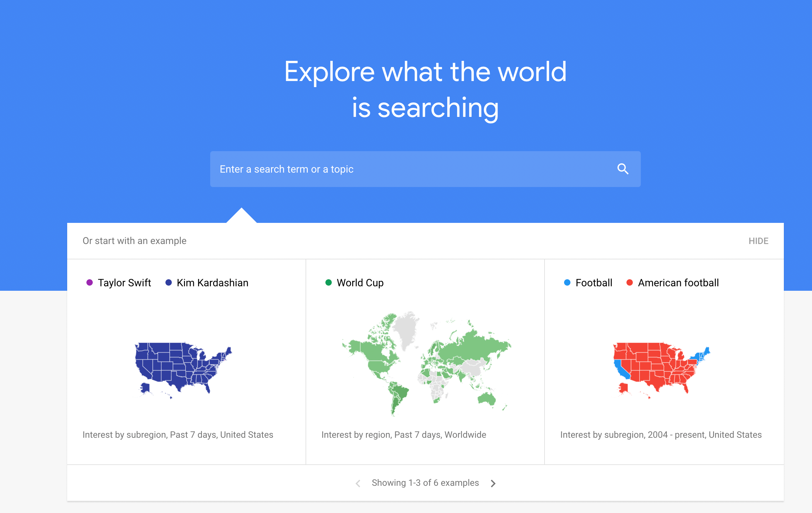Click 'Interest by region, Past 7 days, Worldwide'

(x=404, y=435)
